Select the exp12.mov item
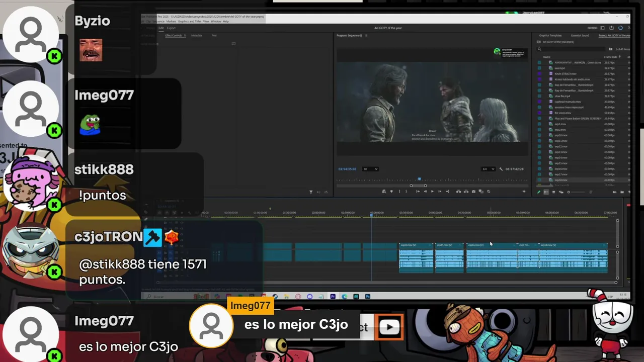Viewport: 644px width, 362px height. (561, 146)
